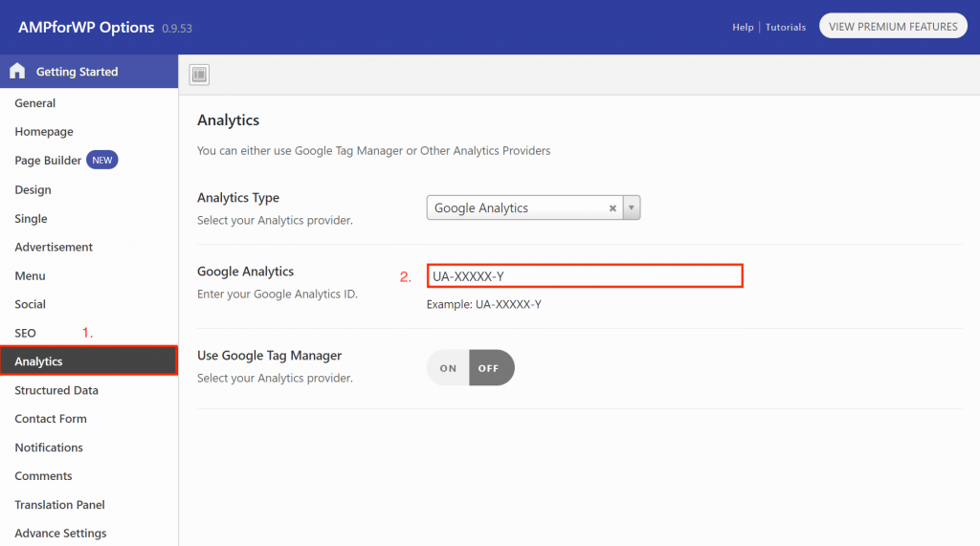Go to the Contact Form section
The width and height of the screenshot is (980, 546).
51,419
